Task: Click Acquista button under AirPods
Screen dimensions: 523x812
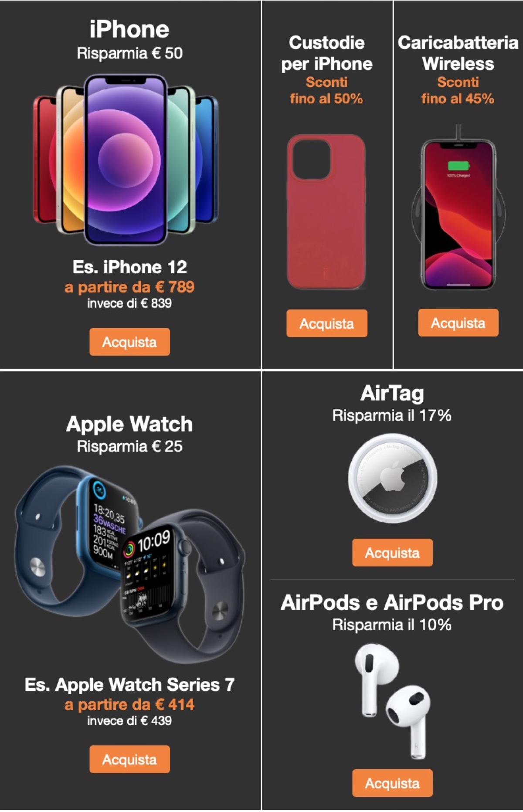Action: [392, 783]
